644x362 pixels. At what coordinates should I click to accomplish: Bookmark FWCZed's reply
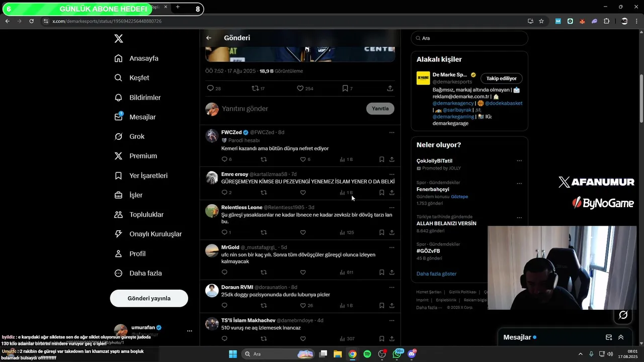tap(381, 159)
